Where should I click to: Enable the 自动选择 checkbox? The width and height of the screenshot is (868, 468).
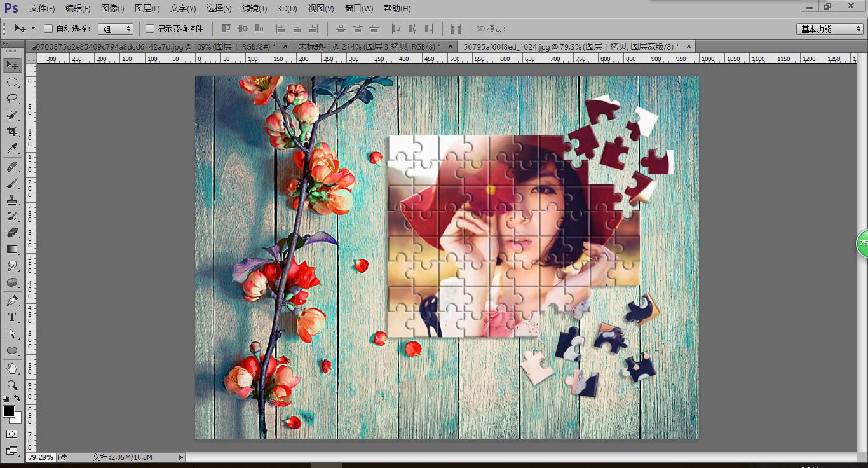(x=48, y=29)
